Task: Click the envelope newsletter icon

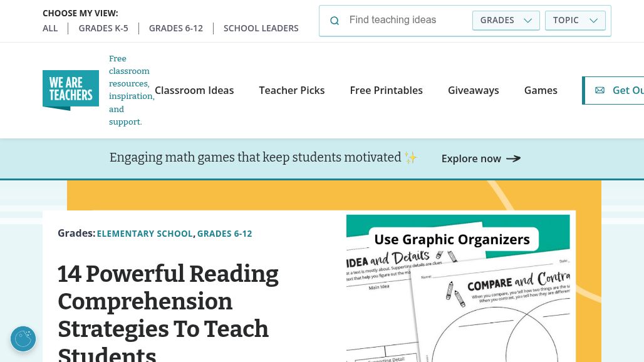Action: pos(600,90)
